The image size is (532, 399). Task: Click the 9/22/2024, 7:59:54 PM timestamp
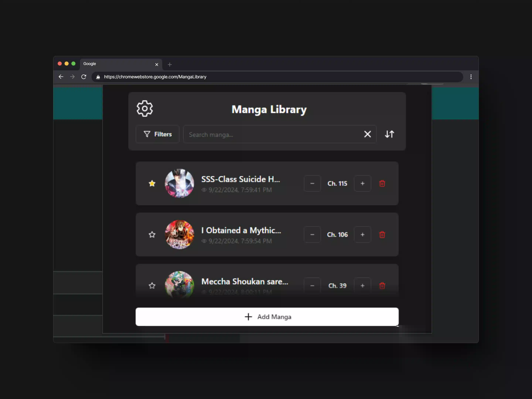[240, 241]
